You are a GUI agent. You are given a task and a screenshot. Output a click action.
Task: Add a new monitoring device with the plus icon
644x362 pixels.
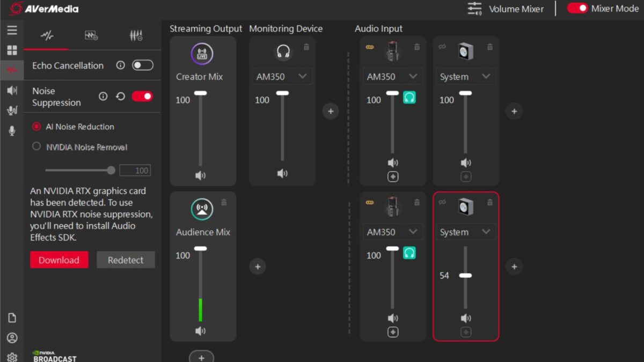tap(331, 111)
